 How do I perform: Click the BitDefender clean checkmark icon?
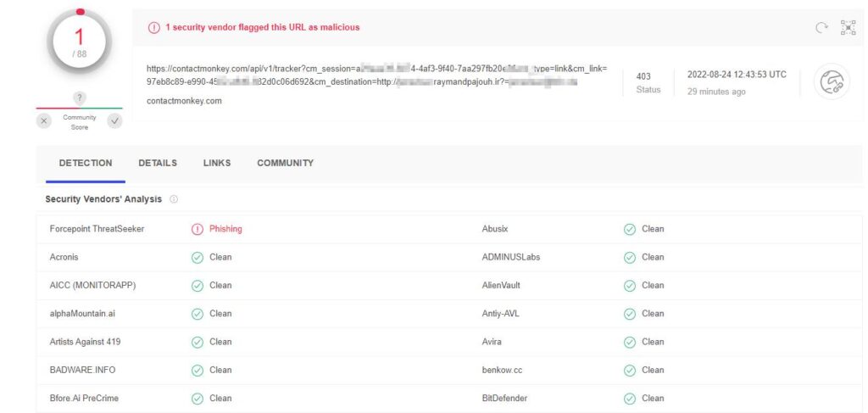point(630,399)
